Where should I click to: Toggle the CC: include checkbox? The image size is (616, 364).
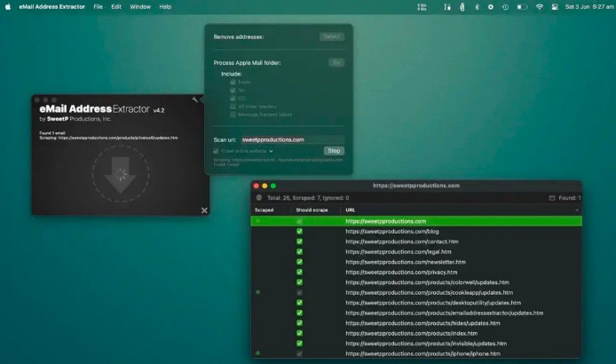(x=233, y=99)
